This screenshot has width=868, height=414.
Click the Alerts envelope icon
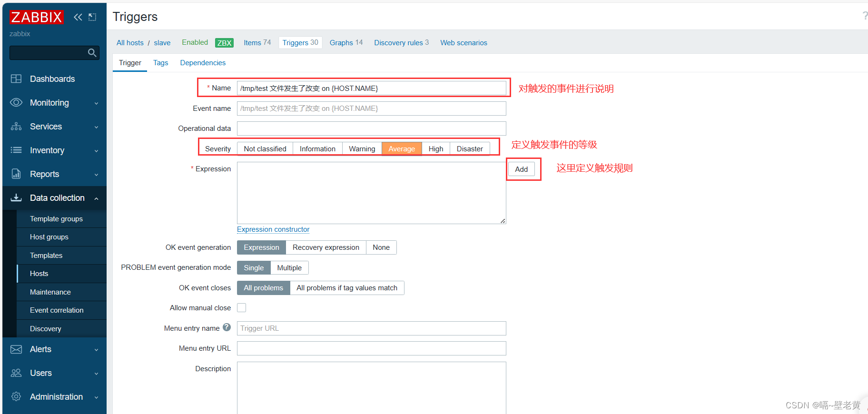(16, 349)
